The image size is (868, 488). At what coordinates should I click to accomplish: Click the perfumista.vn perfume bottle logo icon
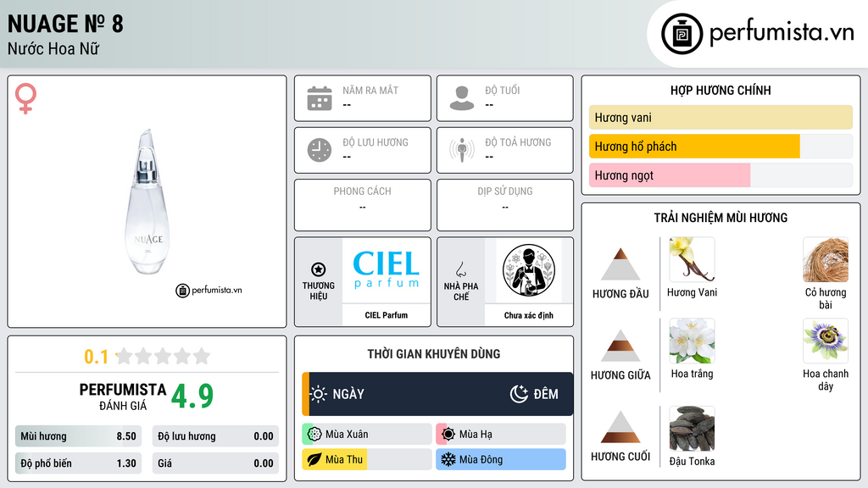pyautogui.click(x=682, y=34)
